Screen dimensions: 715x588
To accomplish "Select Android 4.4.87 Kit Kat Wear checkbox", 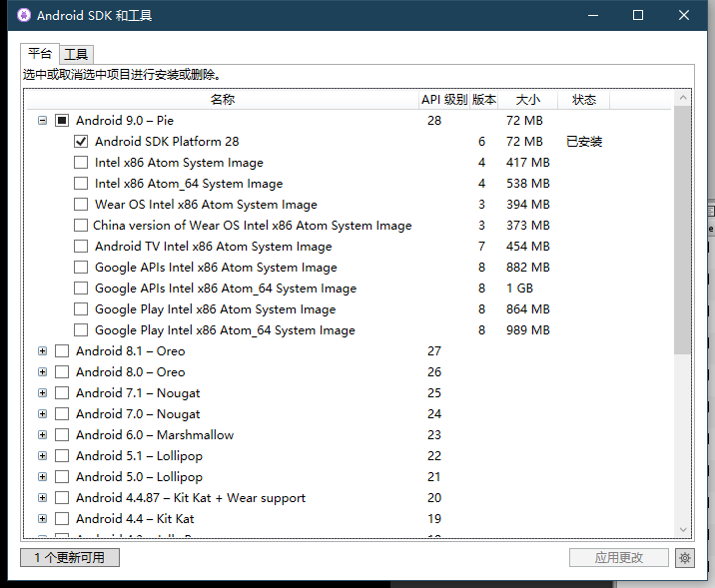I will pos(62,498).
